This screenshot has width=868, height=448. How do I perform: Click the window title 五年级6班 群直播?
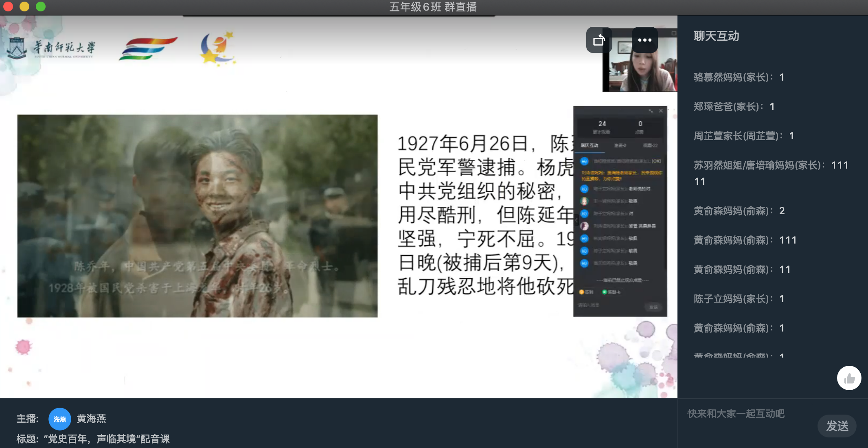pos(433,7)
